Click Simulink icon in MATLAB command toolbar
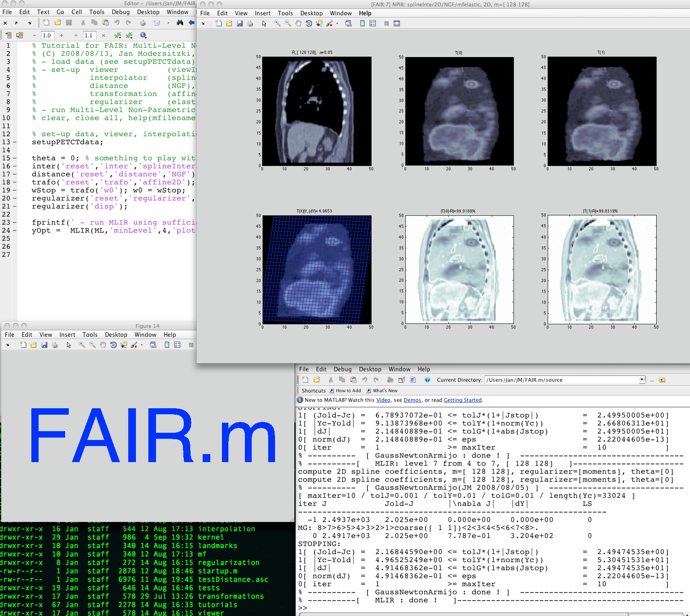 [x=390, y=380]
